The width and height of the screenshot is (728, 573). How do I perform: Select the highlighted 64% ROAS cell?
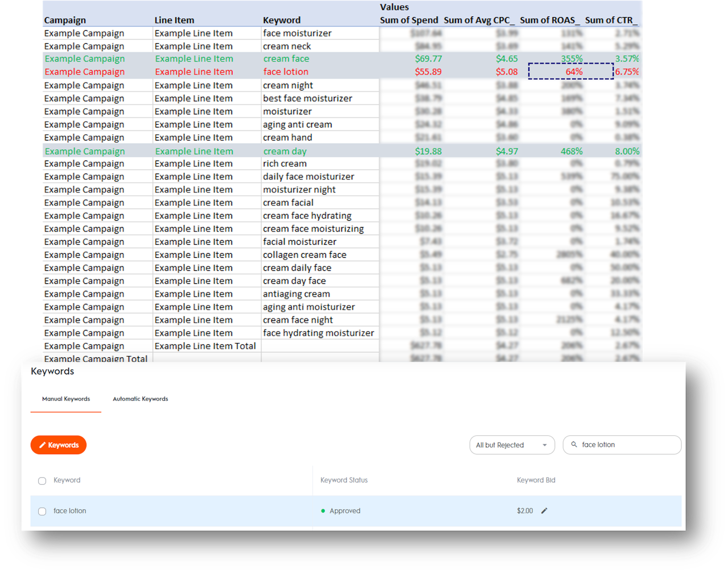571,72
